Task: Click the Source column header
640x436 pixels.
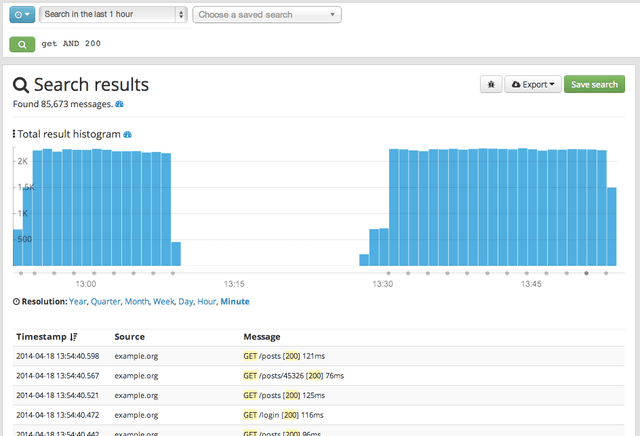Action: (x=129, y=337)
